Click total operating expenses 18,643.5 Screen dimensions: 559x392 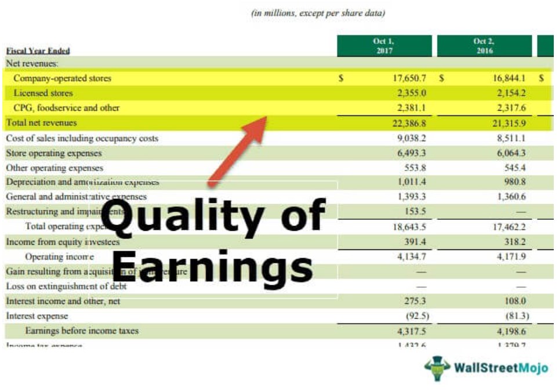409,227
